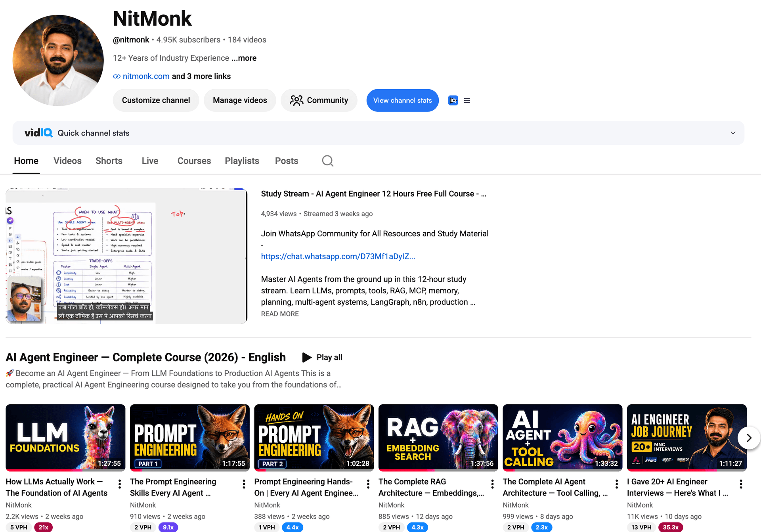Image resolution: width=761 pixels, height=532 pixels.
Task: Click the How LLMs Actually Work video title
Action: [57, 487]
